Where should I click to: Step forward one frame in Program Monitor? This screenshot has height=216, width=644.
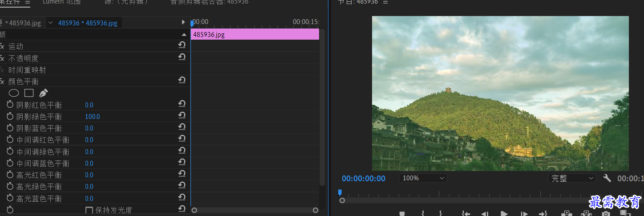(524, 214)
